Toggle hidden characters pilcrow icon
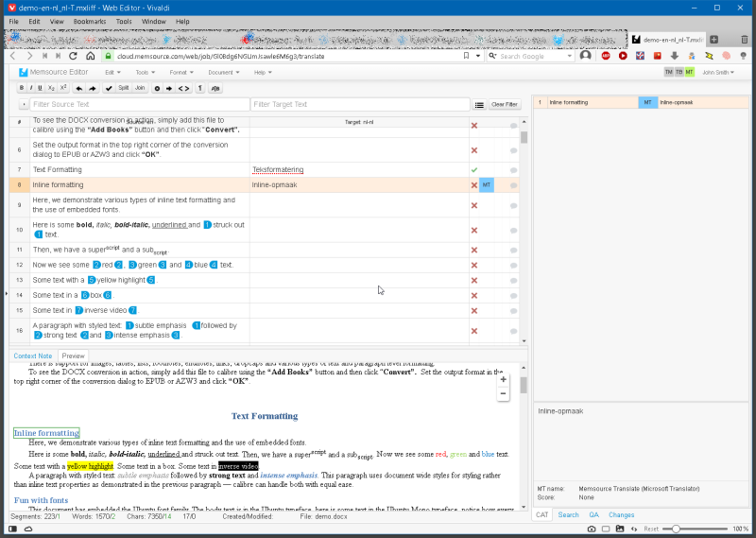Image resolution: width=756 pixels, height=538 pixels. pyautogui.click(x=200, y=88)
